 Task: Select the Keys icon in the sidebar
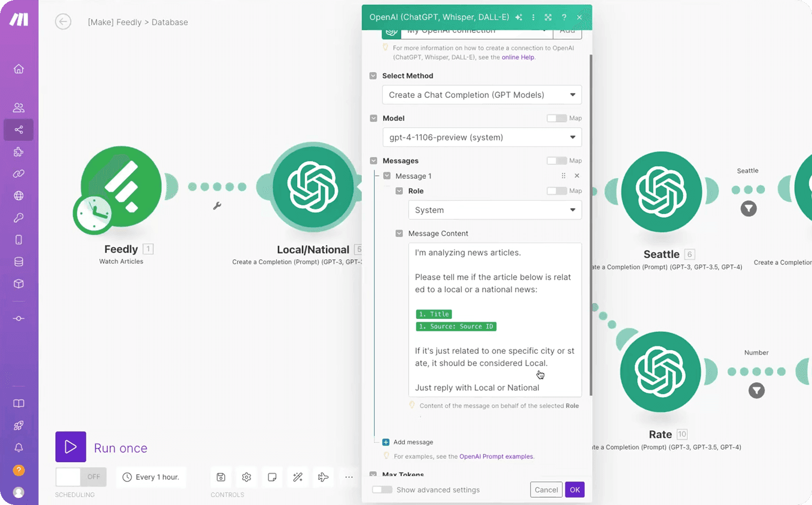[18, 217]
